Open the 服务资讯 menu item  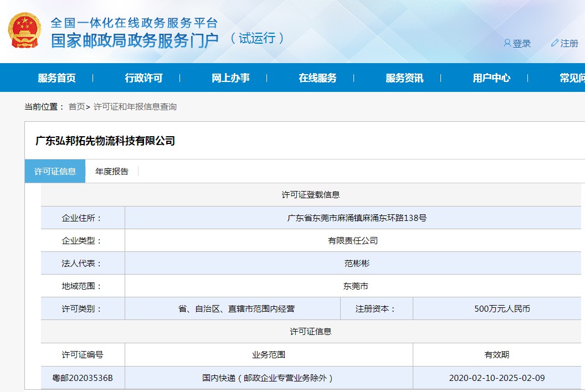point(404,78)
